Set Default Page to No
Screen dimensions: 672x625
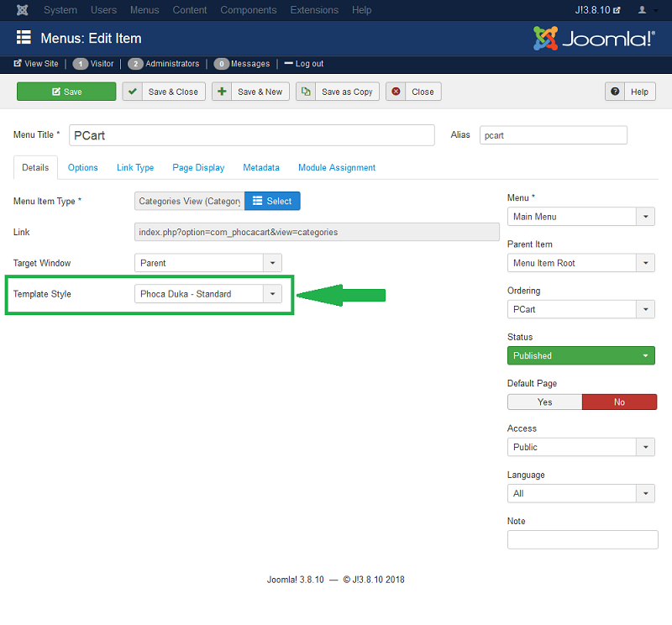pos(619,402)
